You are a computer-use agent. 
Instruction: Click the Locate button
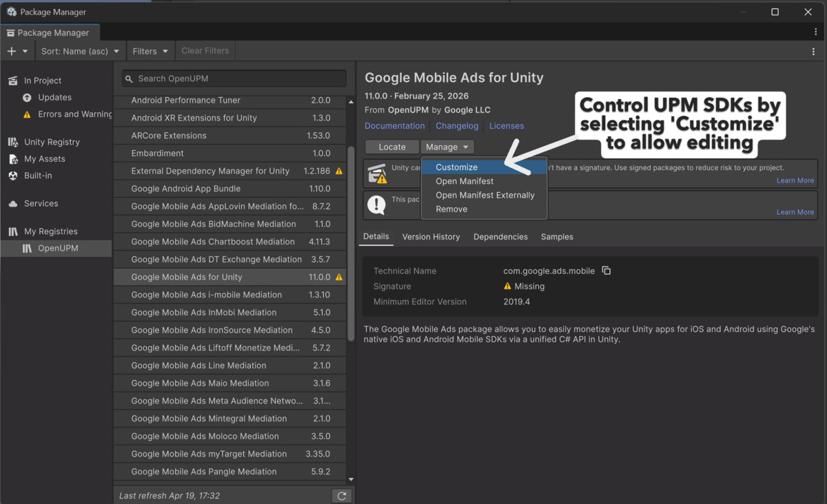(392, 147)
